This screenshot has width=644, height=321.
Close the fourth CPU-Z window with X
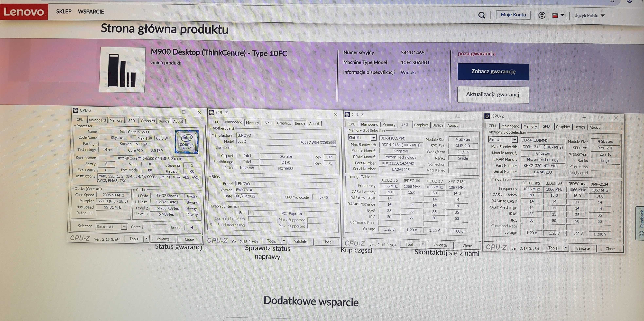[x=616, y=118]
